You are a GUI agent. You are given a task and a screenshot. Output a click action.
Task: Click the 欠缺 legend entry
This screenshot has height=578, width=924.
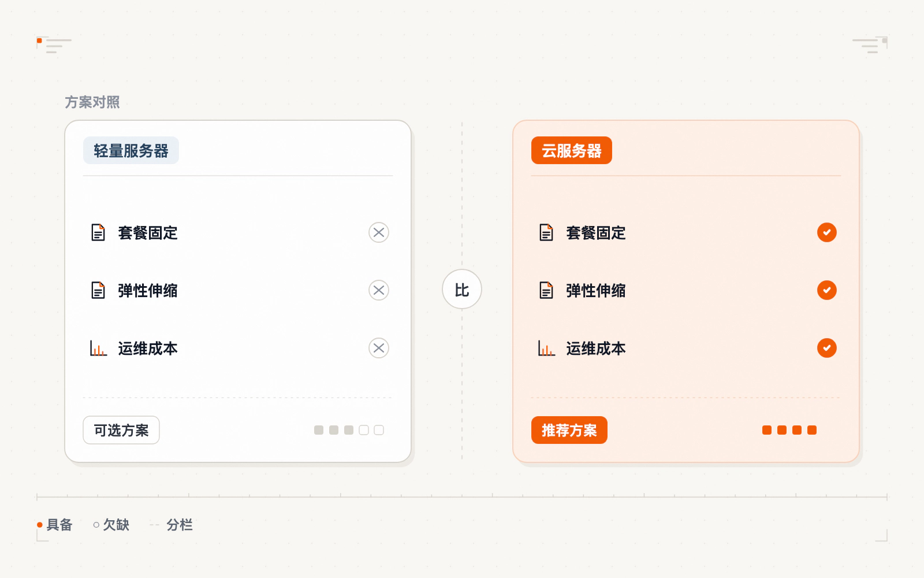pos(111,525)
